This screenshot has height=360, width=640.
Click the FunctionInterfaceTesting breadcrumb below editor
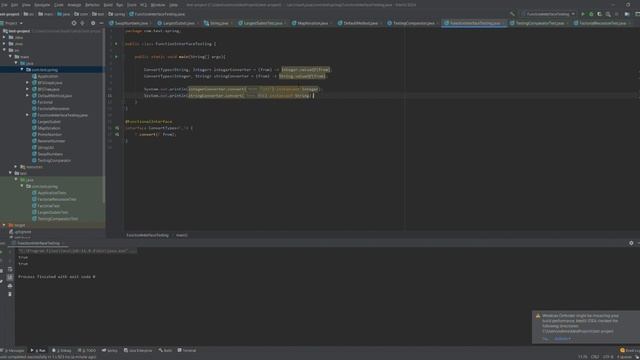click(147, 235)
